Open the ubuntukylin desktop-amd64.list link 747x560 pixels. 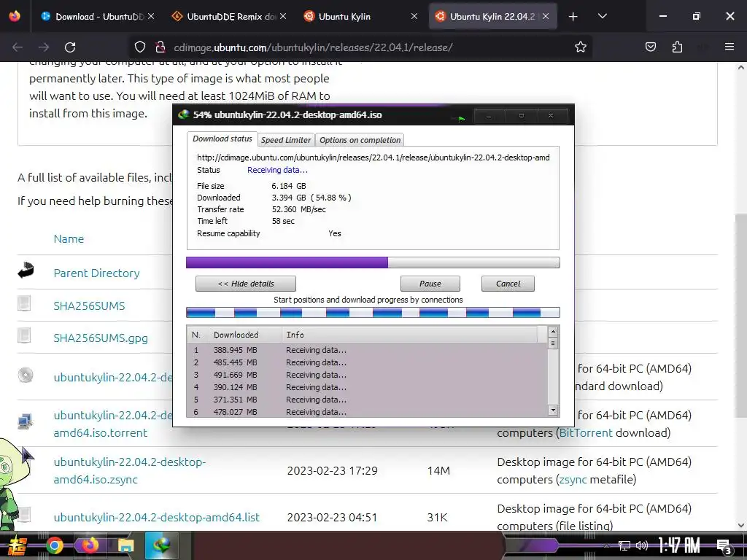click(157, 517)
